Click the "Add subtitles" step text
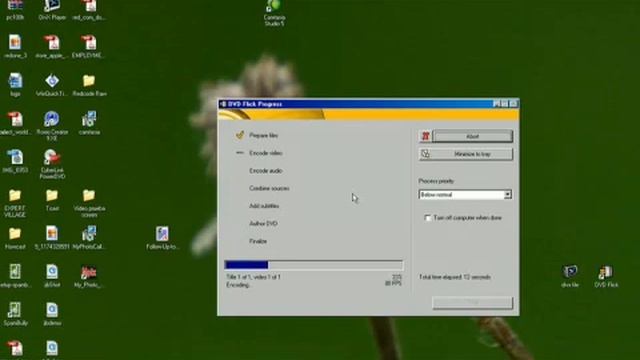Screen dimensions: 640x360 coord(264,206)
